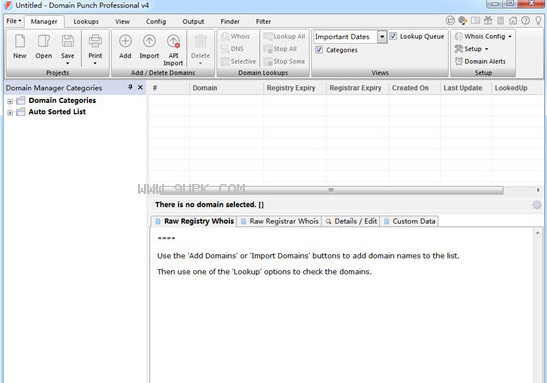Click the Import domains icon
Screen dimensions: 547x383
[149, 41]
